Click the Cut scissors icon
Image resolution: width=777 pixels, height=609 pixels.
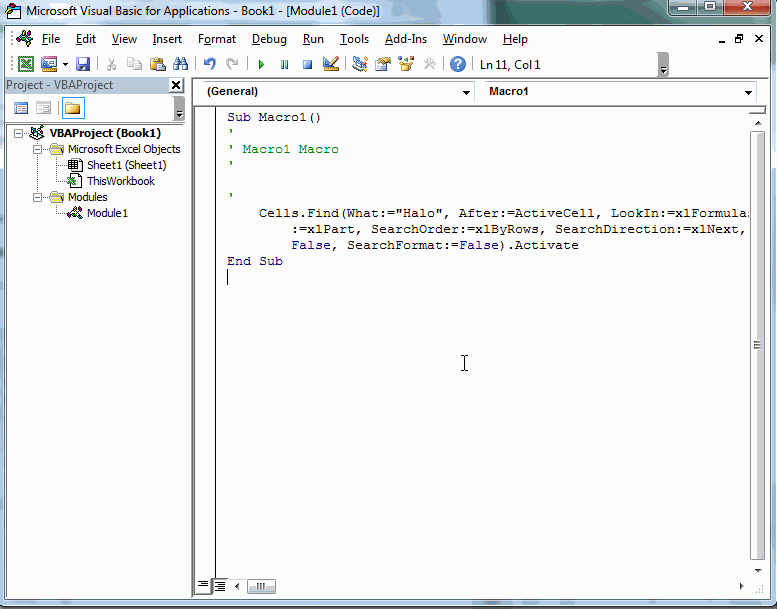point(111,64)
